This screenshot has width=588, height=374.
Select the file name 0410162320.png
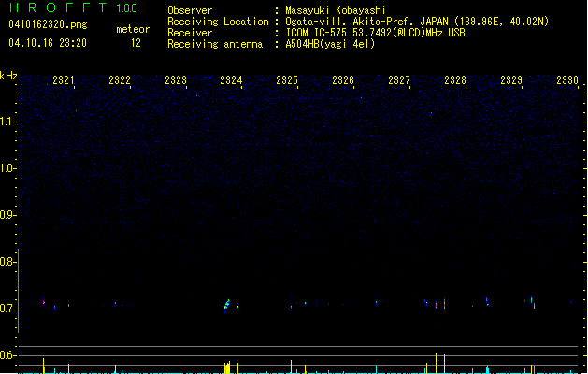[48, 24]
